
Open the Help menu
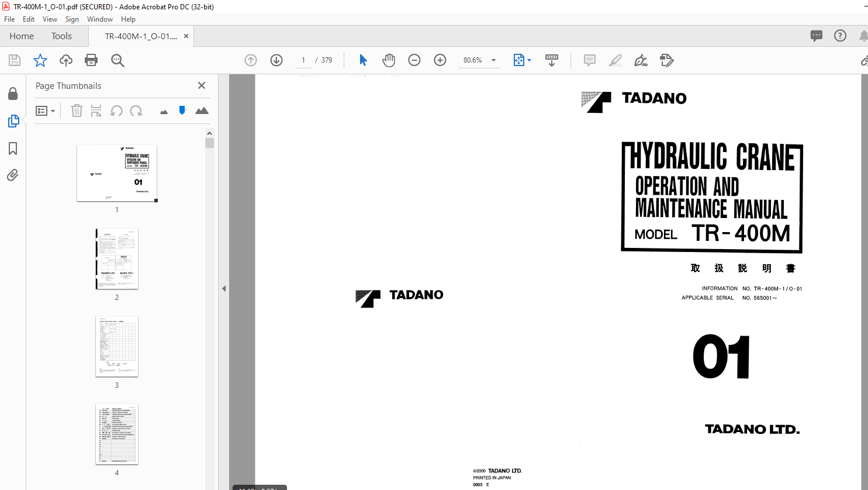128,19
